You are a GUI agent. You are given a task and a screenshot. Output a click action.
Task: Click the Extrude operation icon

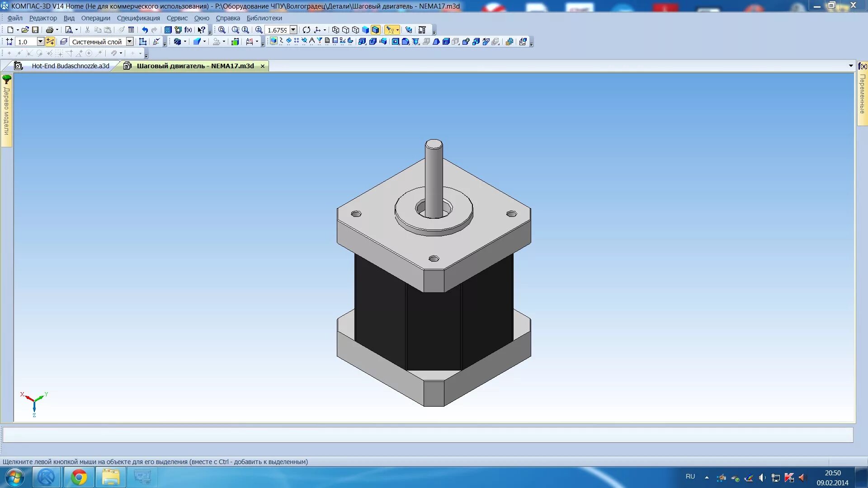[362, 42]
